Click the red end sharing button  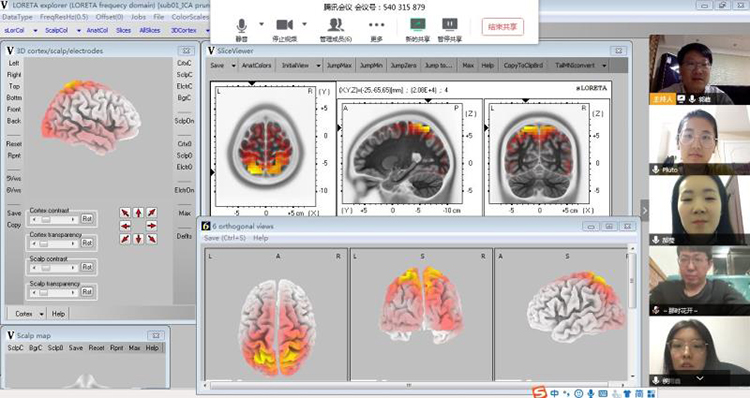pos(503,27)
